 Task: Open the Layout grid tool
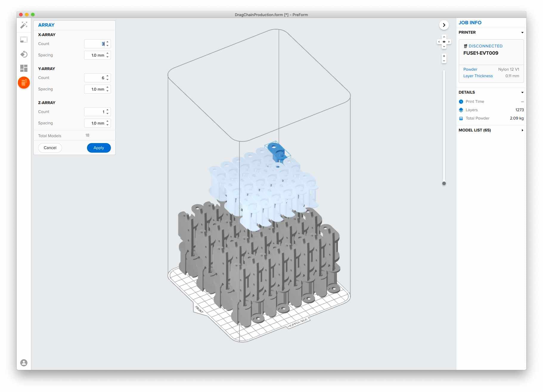pyautogui.click(x=24, y=68)
